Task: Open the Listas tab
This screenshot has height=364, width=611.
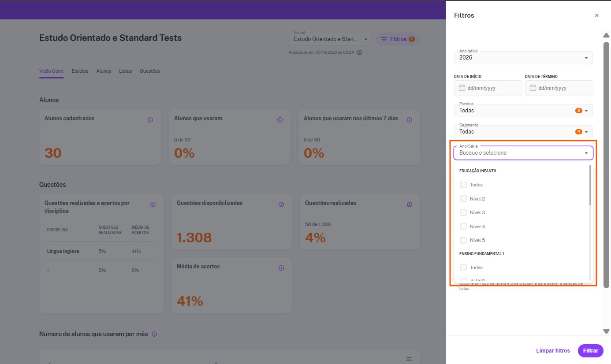Action: point(125,71)
